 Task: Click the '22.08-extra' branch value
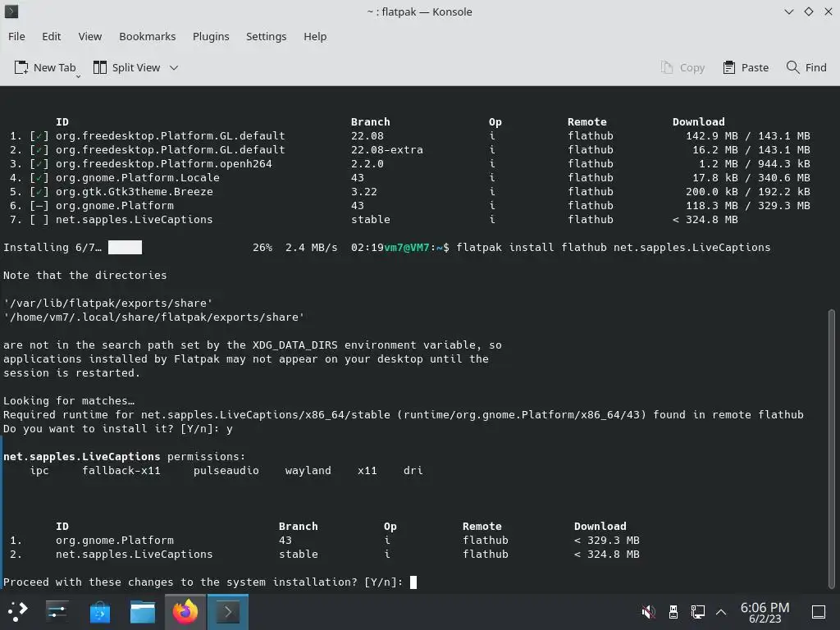click(x=387, y=150)
